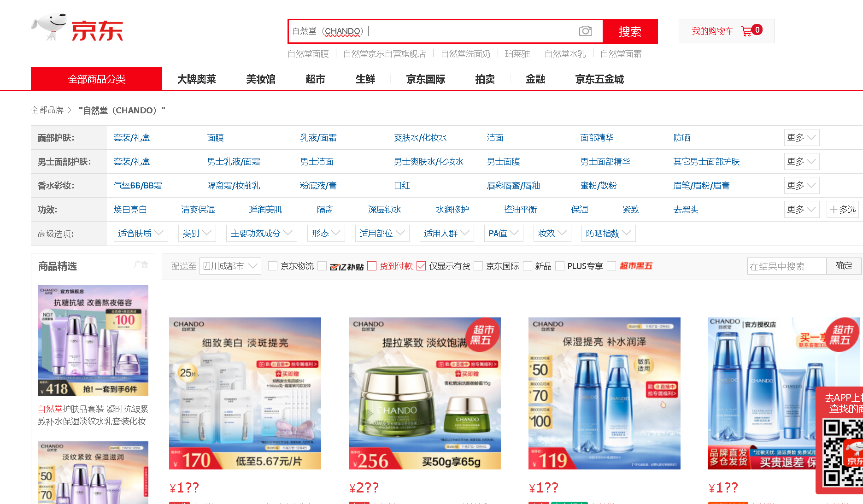The height and width of the screenshot is (504, 863).
Task: Open 官方授权店 product image
Action: [784, 393]
